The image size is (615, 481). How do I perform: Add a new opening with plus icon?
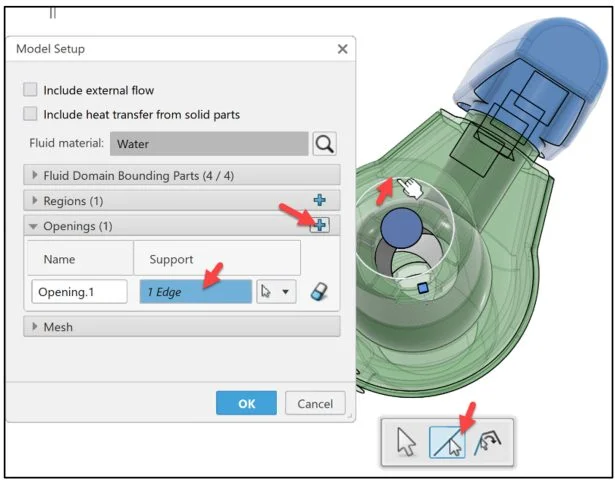(319, 226)
